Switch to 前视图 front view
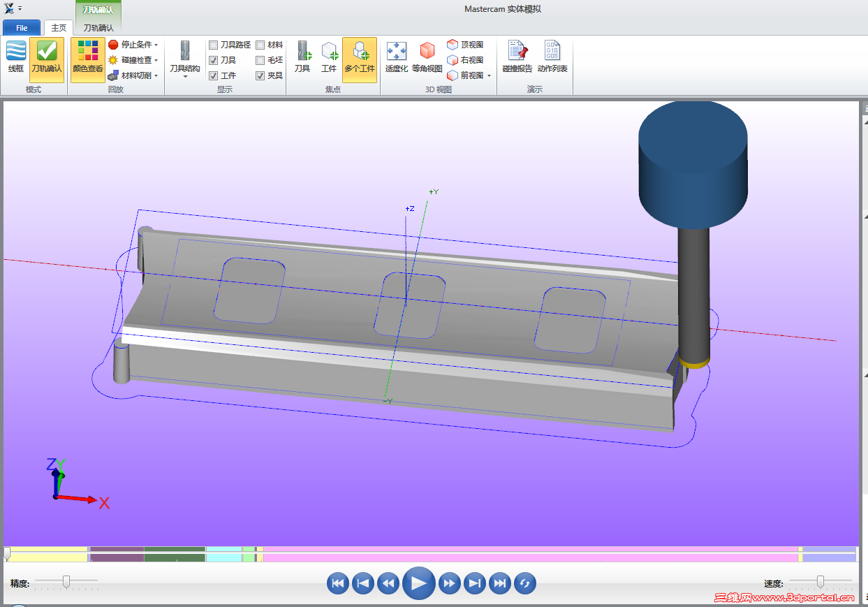 click(465, 75)
